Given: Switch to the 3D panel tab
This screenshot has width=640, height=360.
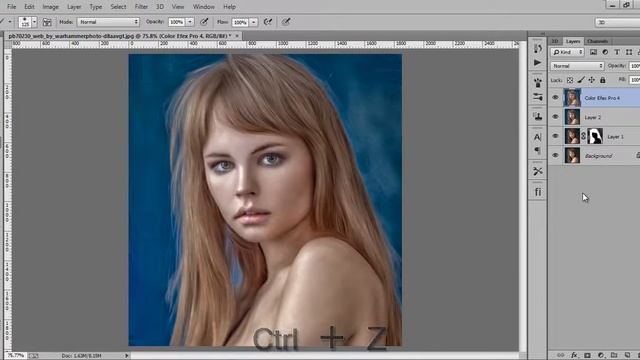Looking at the screenshot, I should click(x=555, y=41).
